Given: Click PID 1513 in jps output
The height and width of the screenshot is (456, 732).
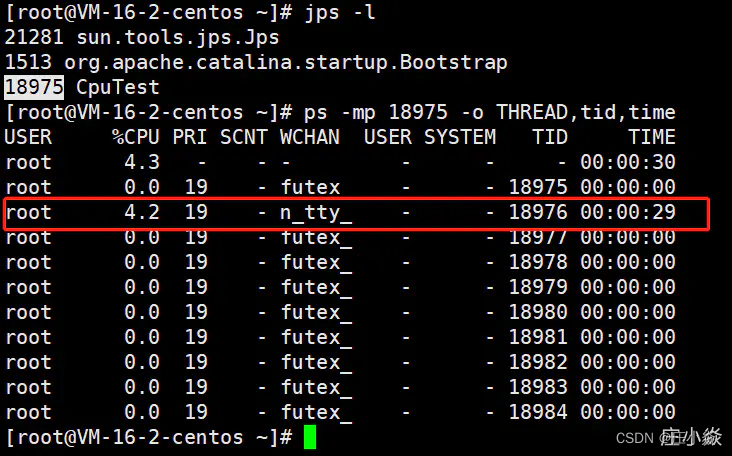Looking at the screenshot, I should pos(28,63).
